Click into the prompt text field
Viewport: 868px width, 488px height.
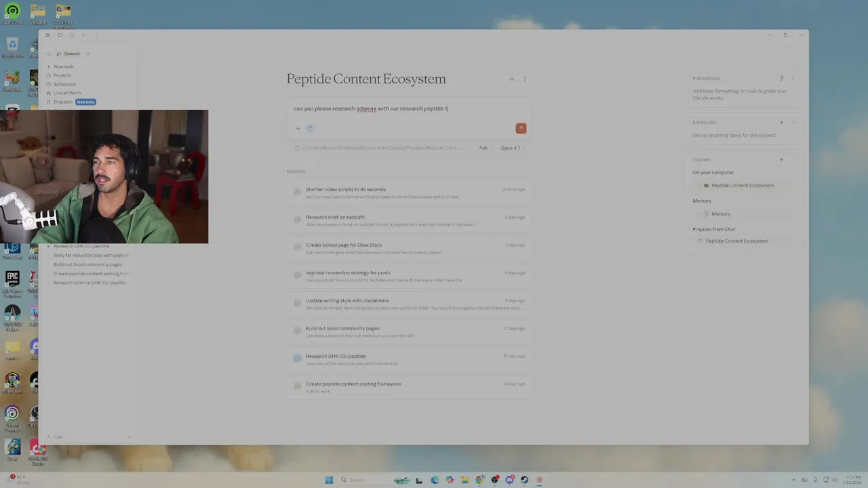tap(410, 108)
